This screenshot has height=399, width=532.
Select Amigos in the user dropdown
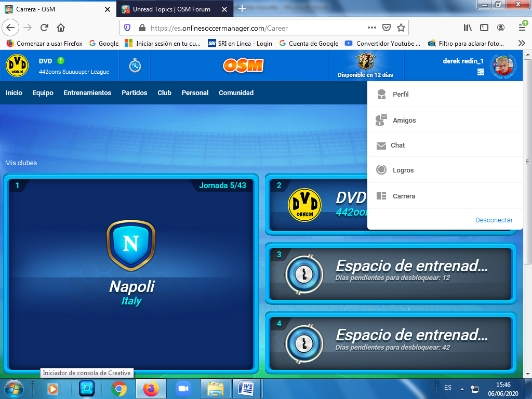click(x=445, y=120)
